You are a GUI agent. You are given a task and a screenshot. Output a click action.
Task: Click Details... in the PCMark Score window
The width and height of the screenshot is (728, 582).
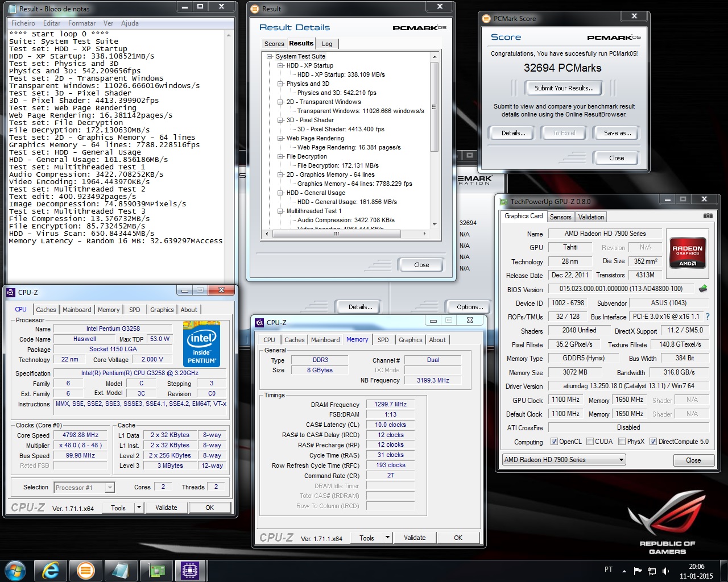(x=513, y=133)
